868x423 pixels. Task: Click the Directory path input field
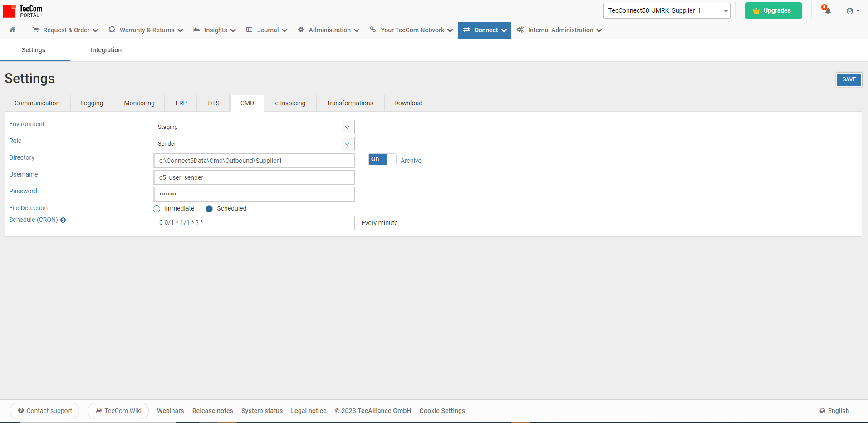(x=253, y=161)
